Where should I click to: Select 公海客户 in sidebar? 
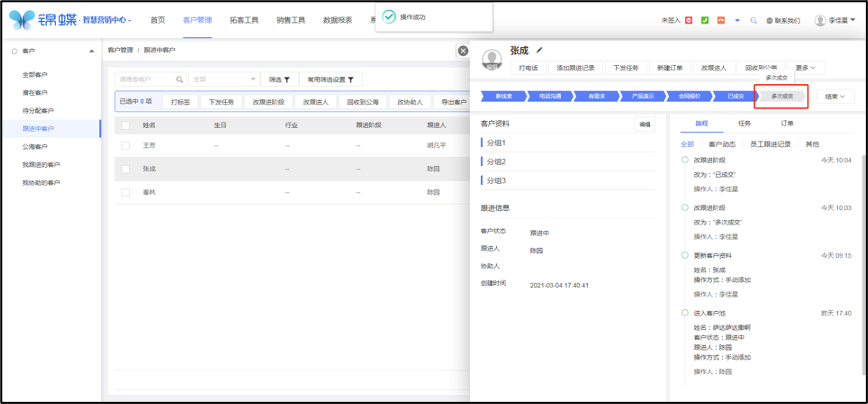tap(35, 147)
